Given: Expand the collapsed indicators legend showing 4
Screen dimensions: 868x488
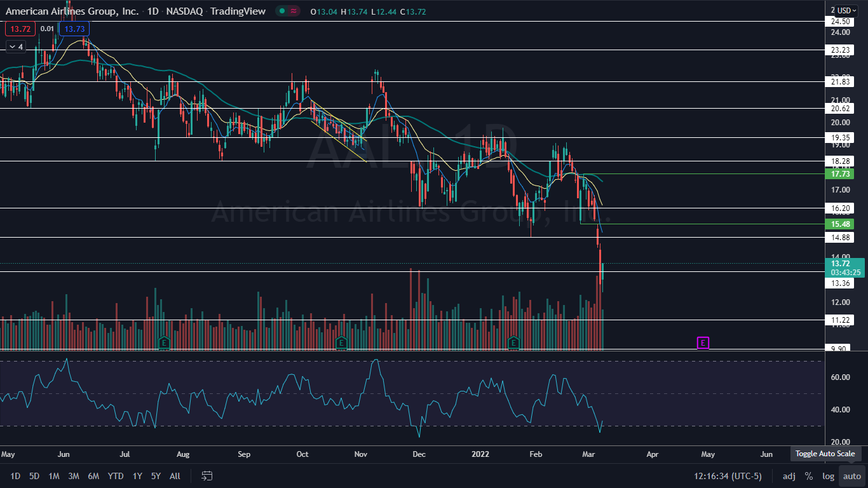Looking at the screenshot, I should pos(15,46).
